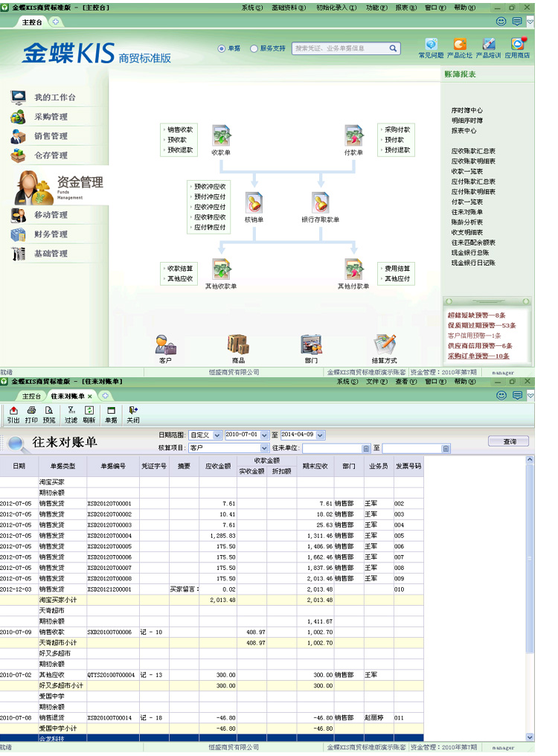The image size is (558, 756).
Task: Open 初始化录入 menu in 主控台 window
Action: pyautogui.click(x=336, y=7)
